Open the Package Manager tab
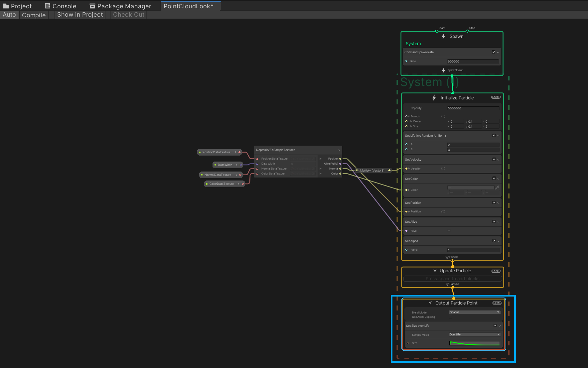Image resolution: width=588 pixels, height=368 pixels. pos(120,6)
